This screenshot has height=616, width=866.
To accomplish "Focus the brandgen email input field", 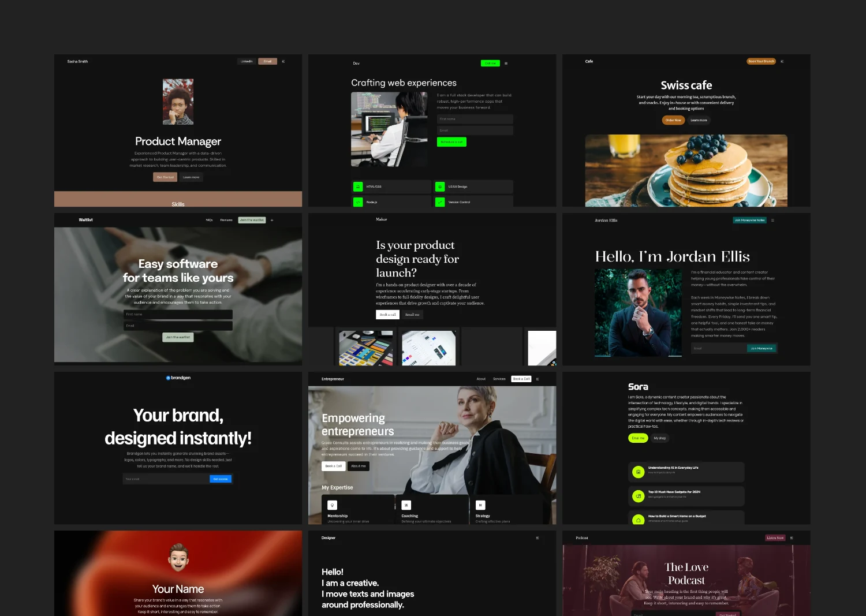I will click(166, 479).
